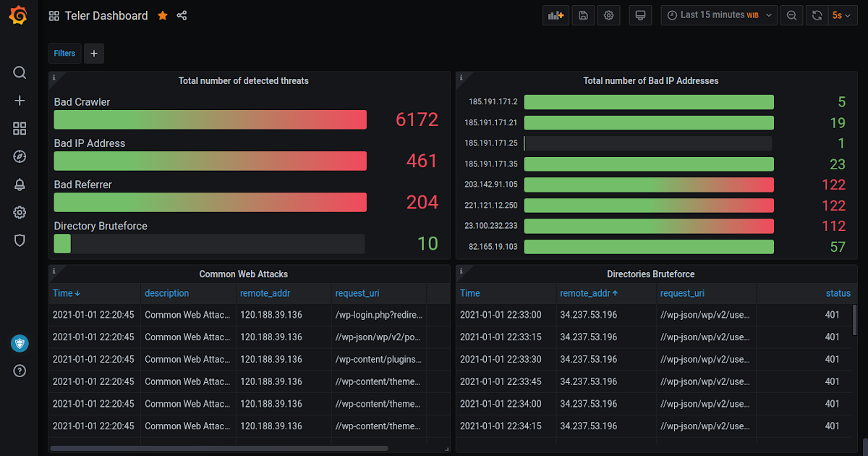This screenshot has height=456, width=868.
Task: Click the Filters label
Action: pyautogui.click(x=64, y=54)
